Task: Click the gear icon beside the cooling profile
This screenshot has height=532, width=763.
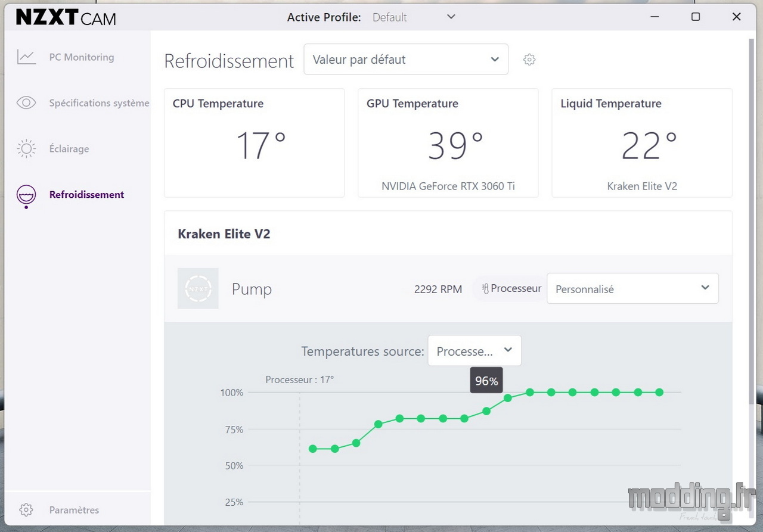Action: 529,60
